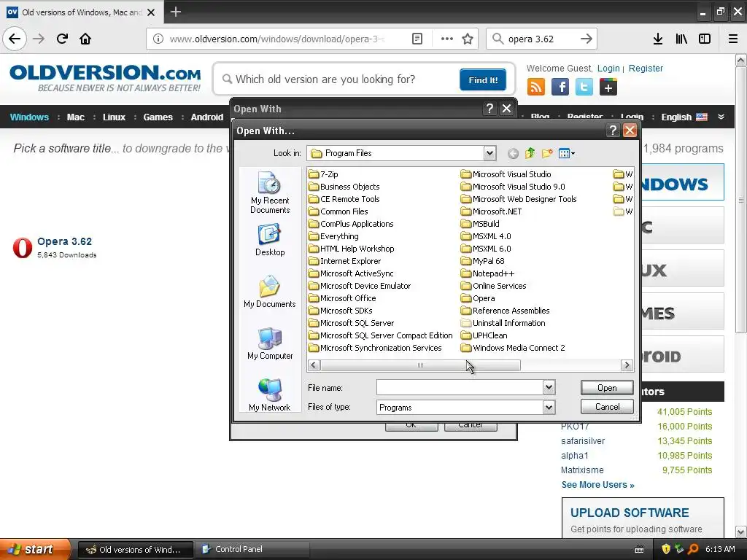The image size is (747, 560).
Task: Open the Mac menu tab
Action: (x=76, y=117)
